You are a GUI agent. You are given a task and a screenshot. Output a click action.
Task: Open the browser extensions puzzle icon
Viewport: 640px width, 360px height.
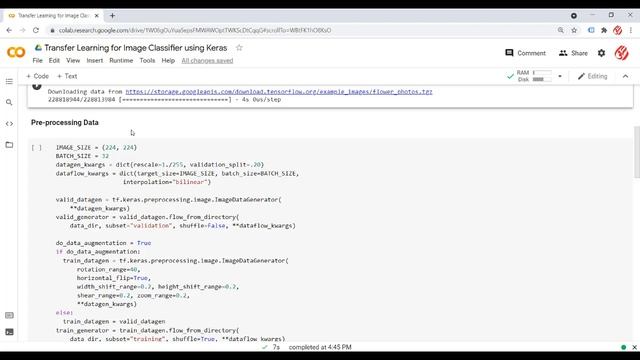(x=604, y=30)
